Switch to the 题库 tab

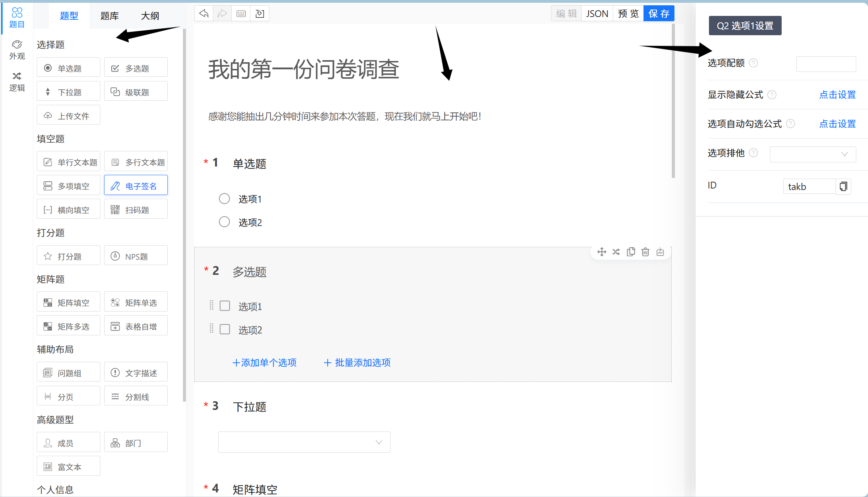(109, 16)
